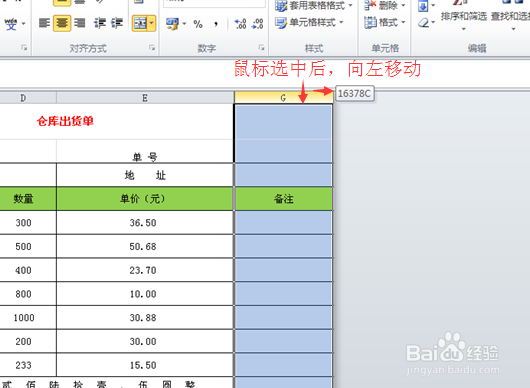Viewport: 530px width, 388px height.
Task: Open 格式 cells dropdown
Action: [x=385, y=23]
